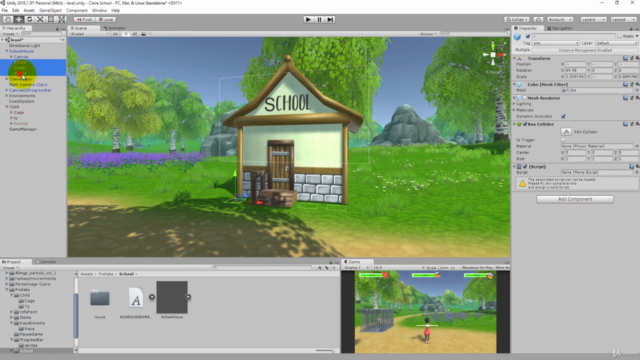Image resolution: width=640 pixels, height=360 pixels.
Task: Toggle the Pivot button
Action: click(x=84, y=19)
